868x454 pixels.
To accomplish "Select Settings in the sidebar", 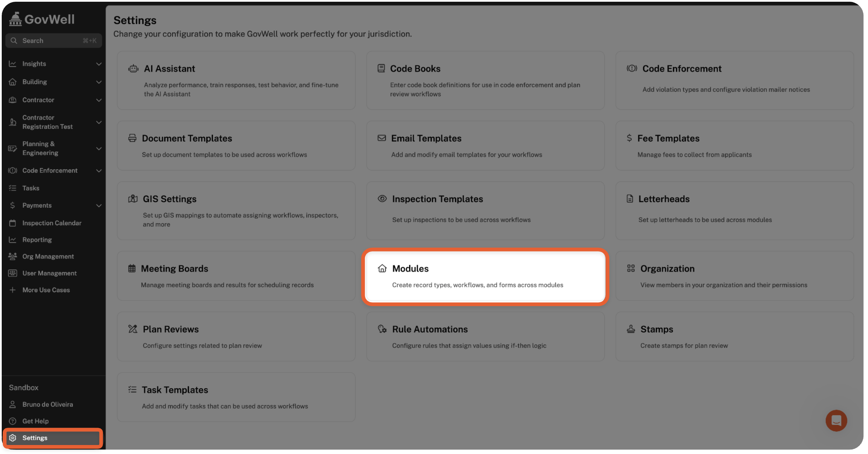I will tap(35, 438).
